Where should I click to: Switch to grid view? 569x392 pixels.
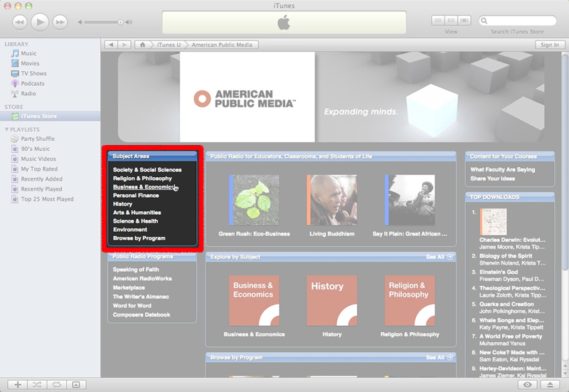451,21
